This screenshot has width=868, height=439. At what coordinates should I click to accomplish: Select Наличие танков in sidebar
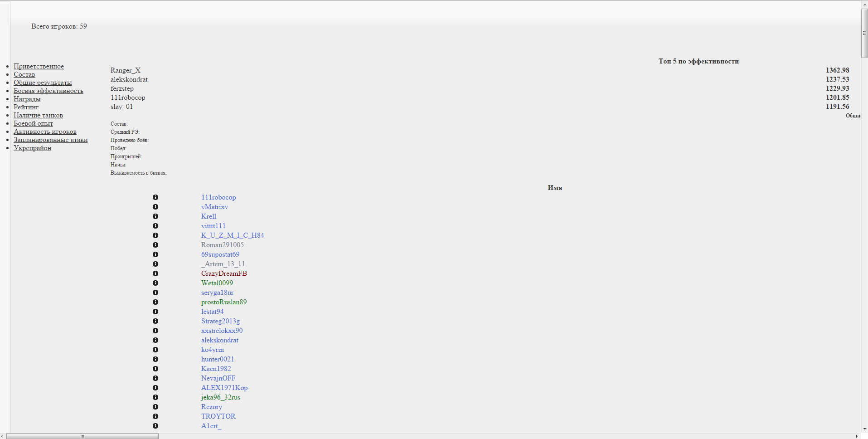click(x=38, y=115)
